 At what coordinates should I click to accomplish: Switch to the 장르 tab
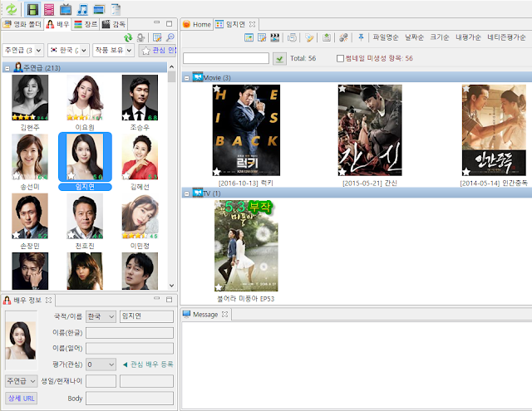[x=86, y=24]
